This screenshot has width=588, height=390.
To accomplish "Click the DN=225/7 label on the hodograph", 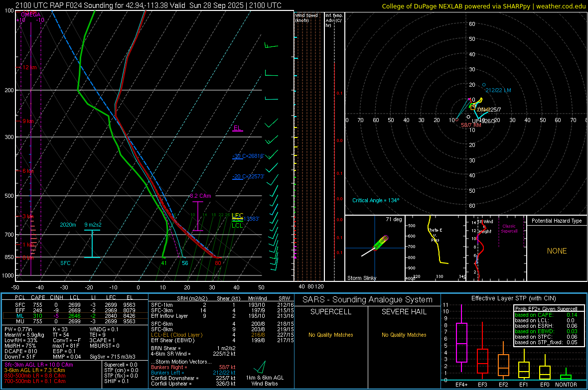I will pyautogui.click(x=489, y=110).
